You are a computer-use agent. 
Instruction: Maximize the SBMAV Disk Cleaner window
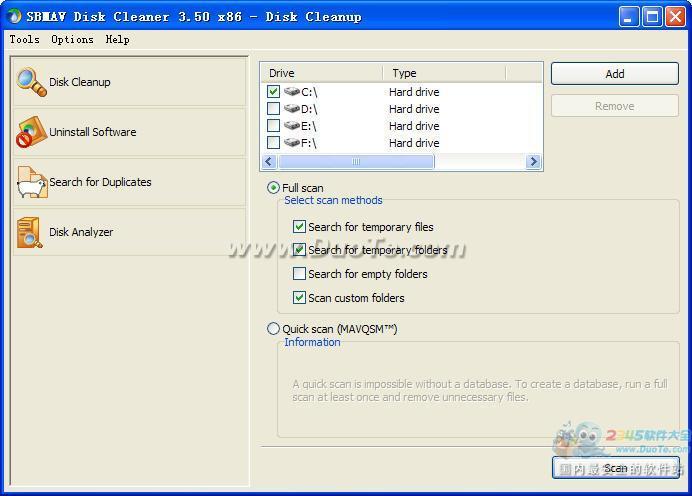tap(652, 17)
